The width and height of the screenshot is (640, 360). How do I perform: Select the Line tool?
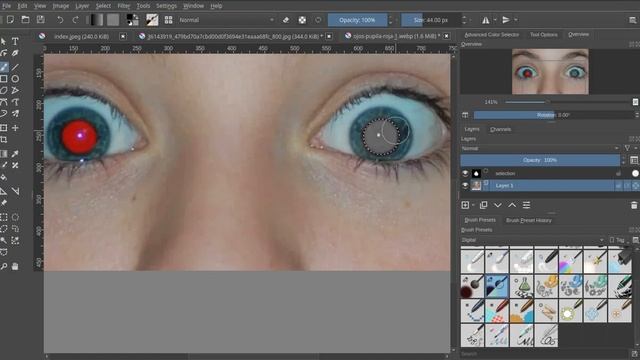(x=15, y=67)
